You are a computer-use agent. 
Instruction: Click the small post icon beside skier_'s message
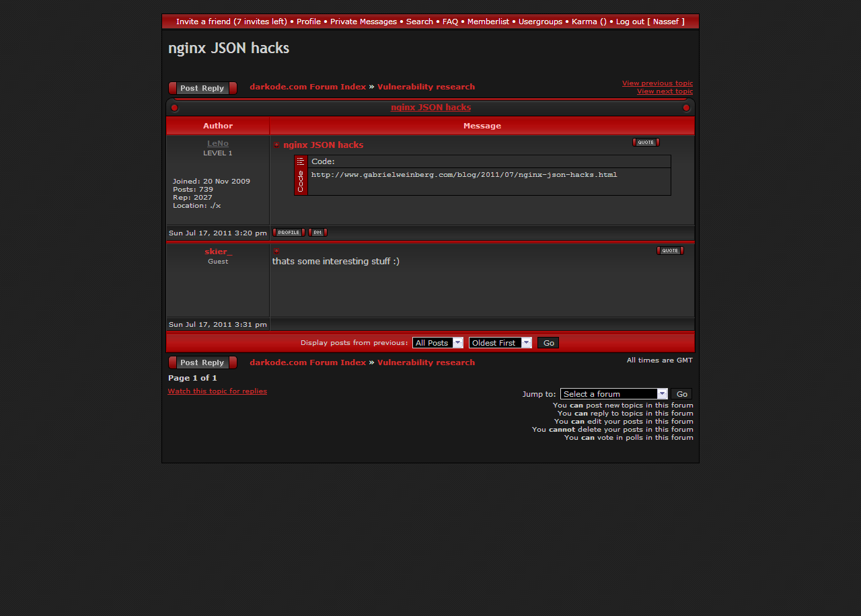(x=276, y=251)
